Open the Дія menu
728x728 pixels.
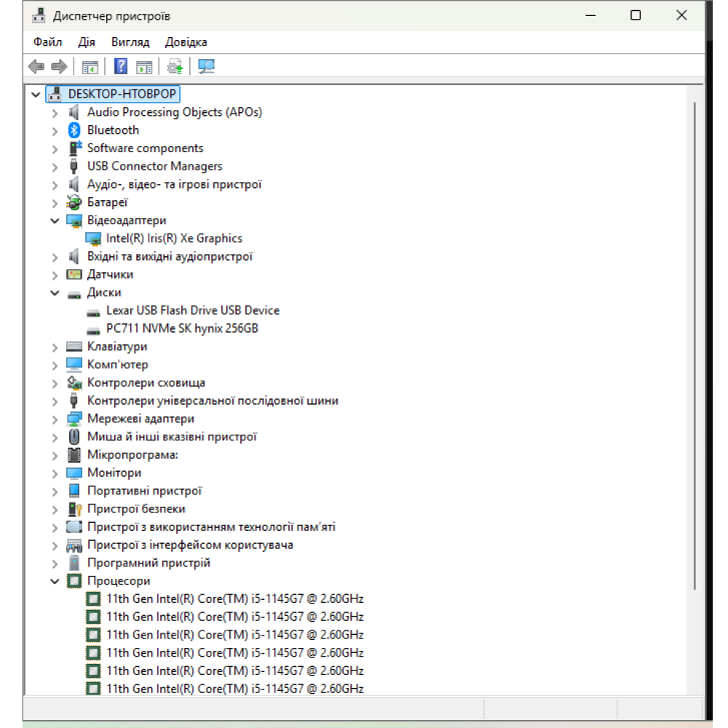tap(87, 42)
